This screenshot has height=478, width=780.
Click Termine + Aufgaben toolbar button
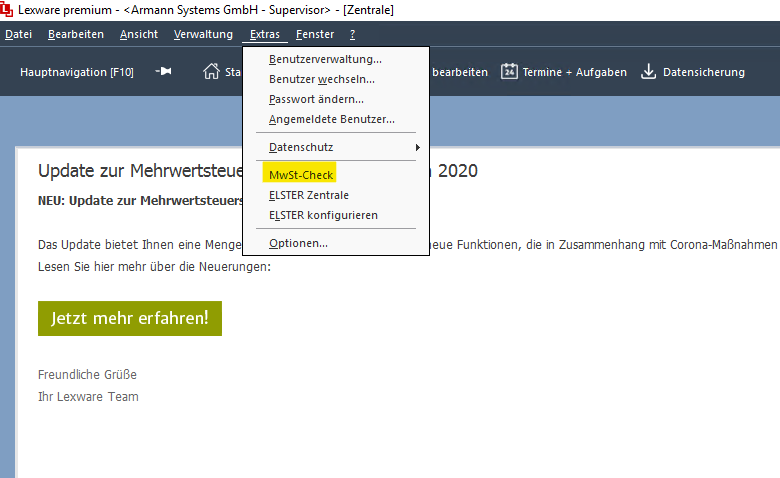pyautogui.click(x=564, y=72)
